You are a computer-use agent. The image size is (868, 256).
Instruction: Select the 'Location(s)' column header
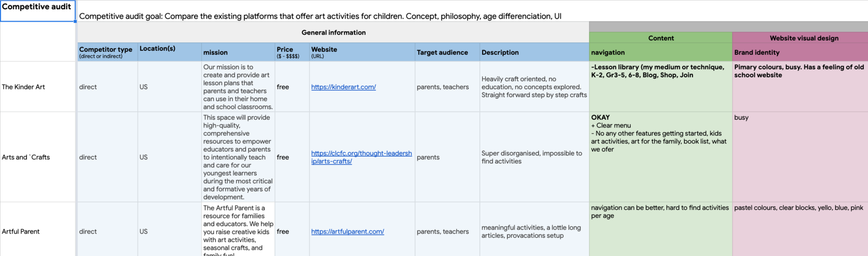pos(169,52)
